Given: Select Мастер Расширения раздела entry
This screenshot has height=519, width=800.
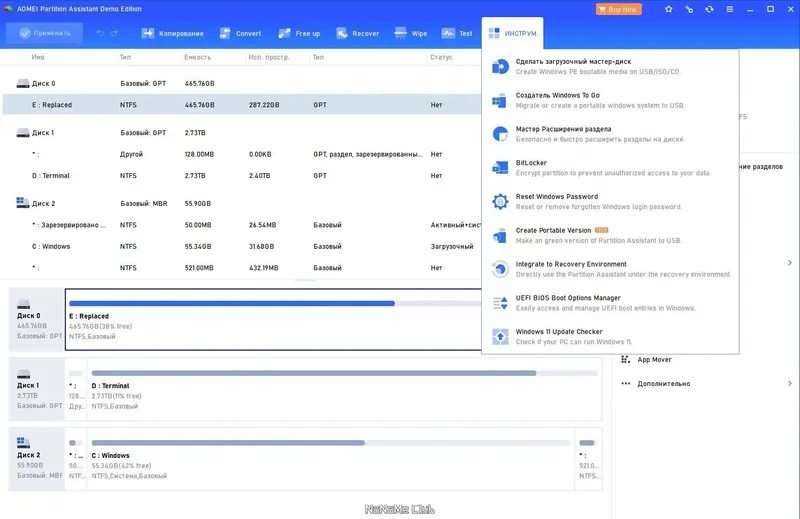Looking at the screenshot, I should [610, 134].
